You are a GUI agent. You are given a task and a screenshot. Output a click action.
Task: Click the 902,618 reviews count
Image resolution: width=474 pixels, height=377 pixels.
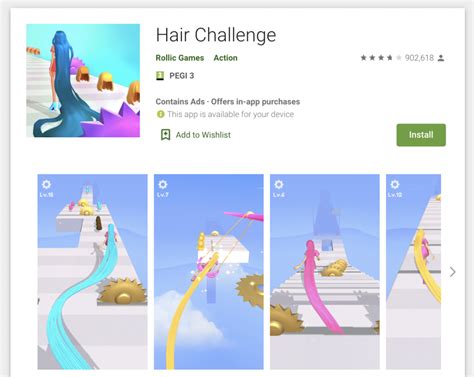click(419, 58)
